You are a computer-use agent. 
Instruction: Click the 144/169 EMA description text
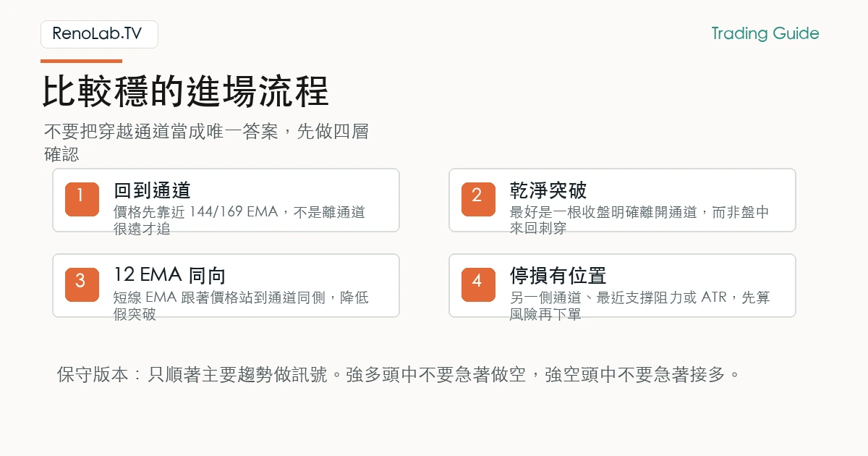point(239,220)
